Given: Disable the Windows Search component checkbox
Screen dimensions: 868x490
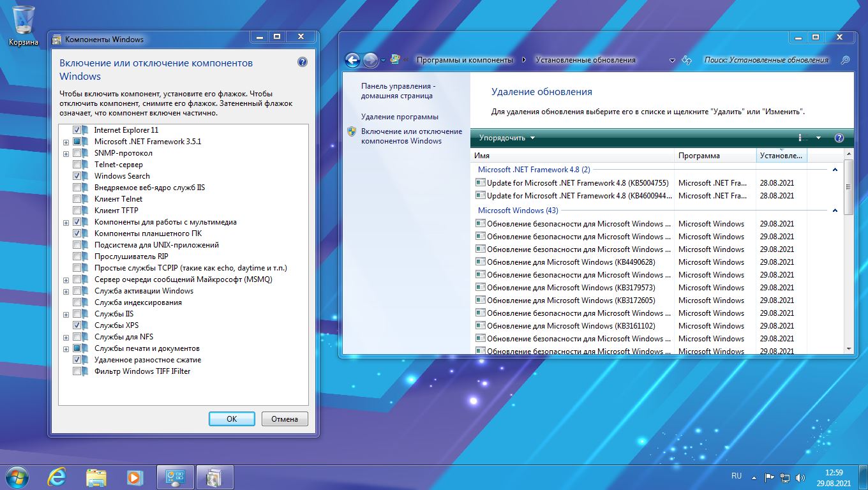Looking at the screenshot, I should coord(77,176).
